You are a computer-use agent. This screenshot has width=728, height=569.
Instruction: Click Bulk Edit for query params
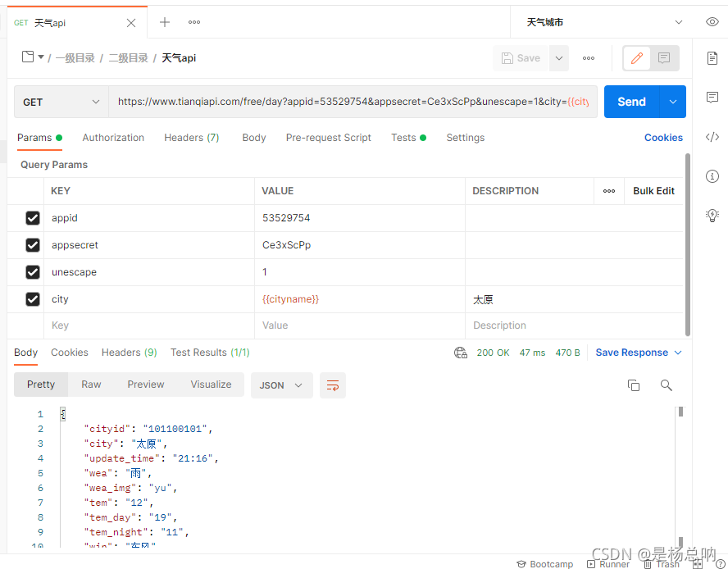click(653, 191)
